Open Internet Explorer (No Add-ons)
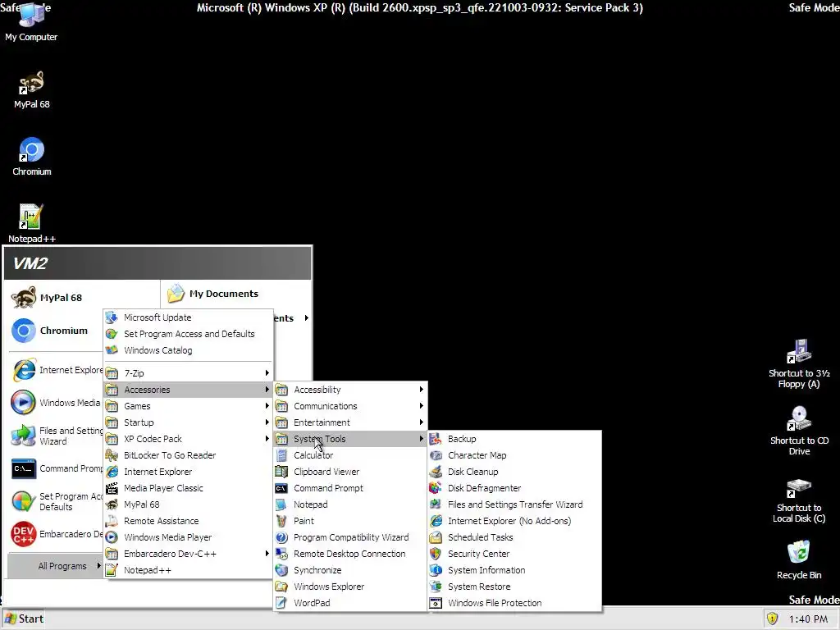840x630 pixels. point(515,521)
